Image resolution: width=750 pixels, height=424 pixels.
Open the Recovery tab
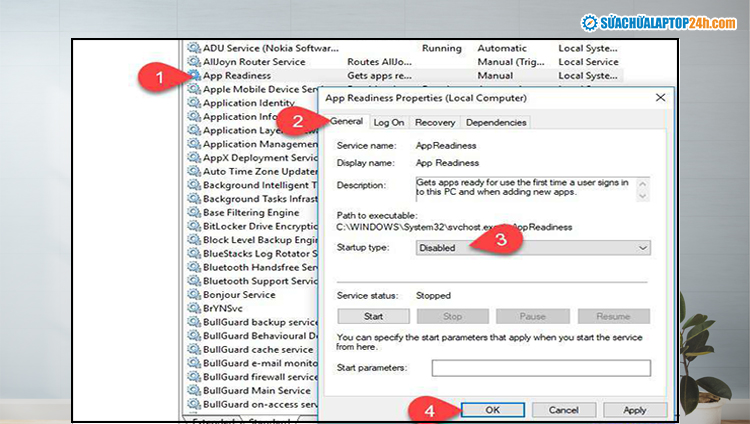435,122
